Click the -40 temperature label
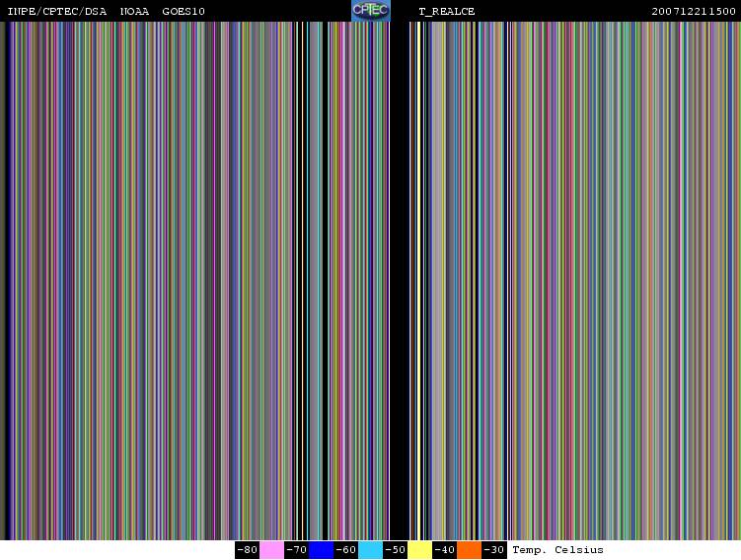This screenshot has height=560, width=741. click(444, 550)
